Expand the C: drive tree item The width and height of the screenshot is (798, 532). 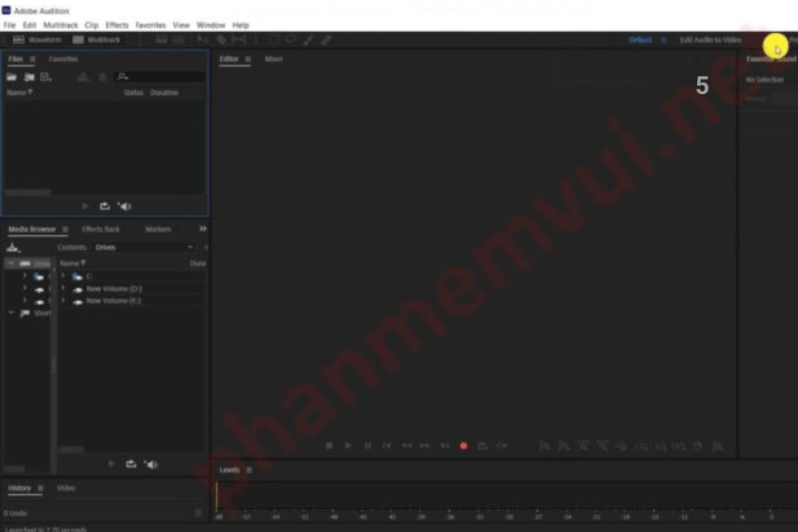click(63, 277)
